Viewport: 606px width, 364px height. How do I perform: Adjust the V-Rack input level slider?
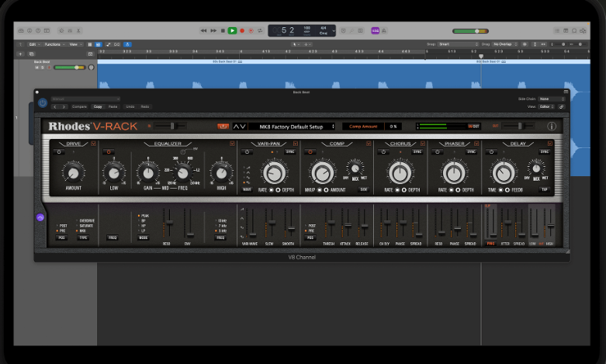click(x=171, y=126)
